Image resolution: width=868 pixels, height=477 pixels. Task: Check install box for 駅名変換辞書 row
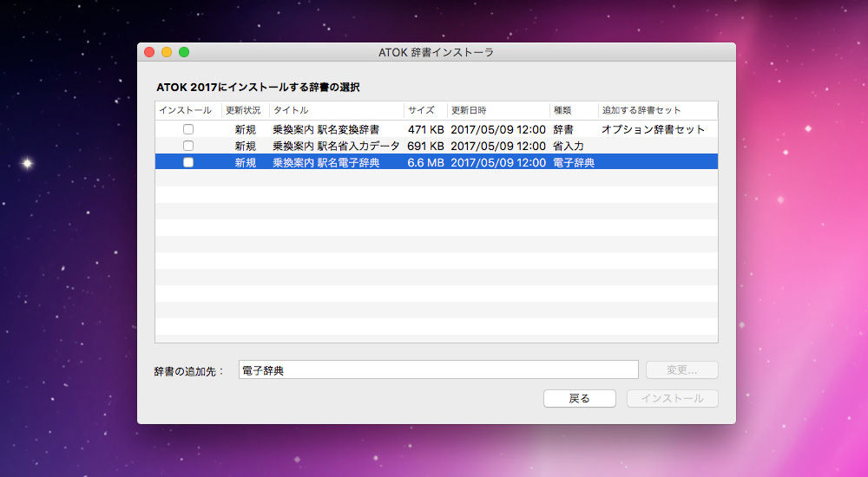pos(188,129)
